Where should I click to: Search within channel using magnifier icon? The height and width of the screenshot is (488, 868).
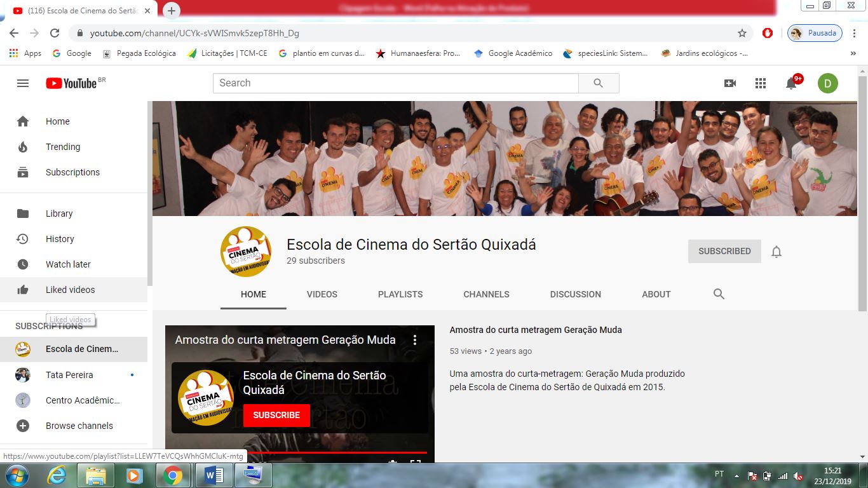tap(719, 294)
